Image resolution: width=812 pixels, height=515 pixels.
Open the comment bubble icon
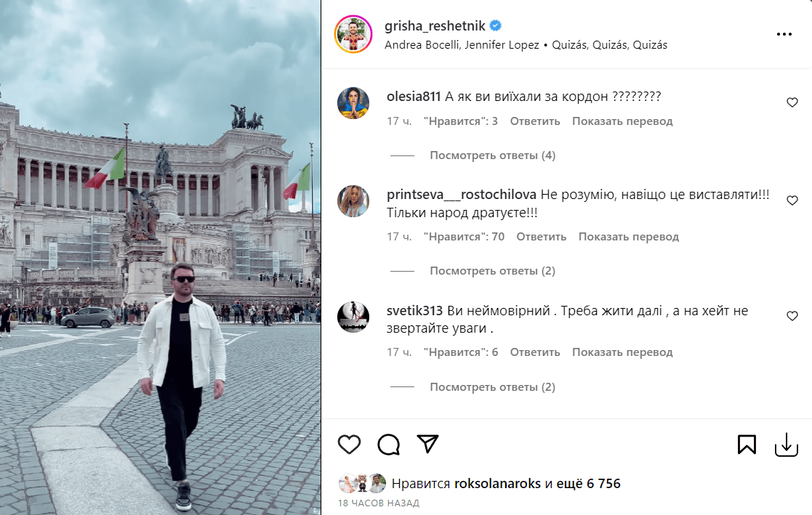(x=388, y=444)
